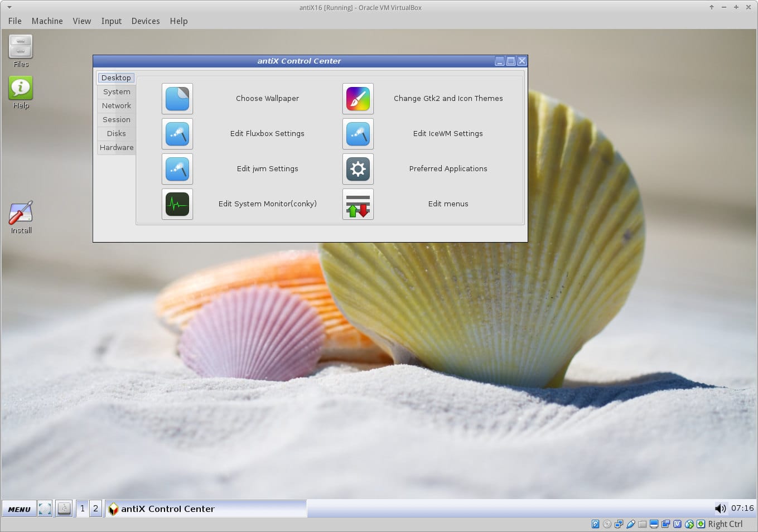The width and height of the screenshot is (758, 532).
Task: Click the Change Gtk2 and Icon Themes icon
Action: tap(358, 99)
